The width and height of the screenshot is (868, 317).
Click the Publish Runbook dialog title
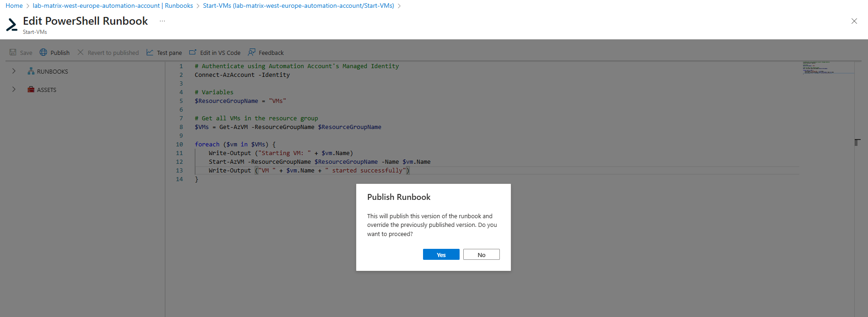coord(399,197)
